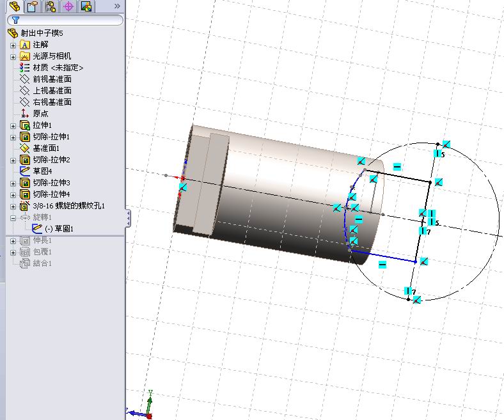Screen dimensions: 504x420
Task: Click the 草圖1 sketch icon
Action: click(37, 228)
